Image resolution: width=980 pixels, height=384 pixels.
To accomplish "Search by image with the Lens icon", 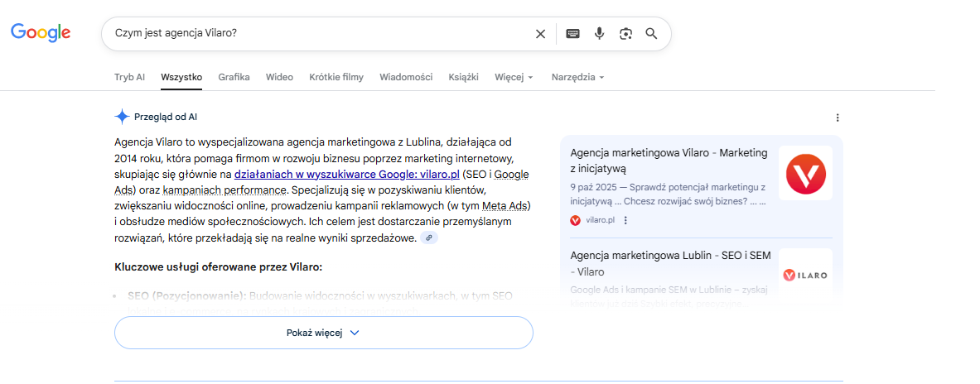I will coord(625,34).
